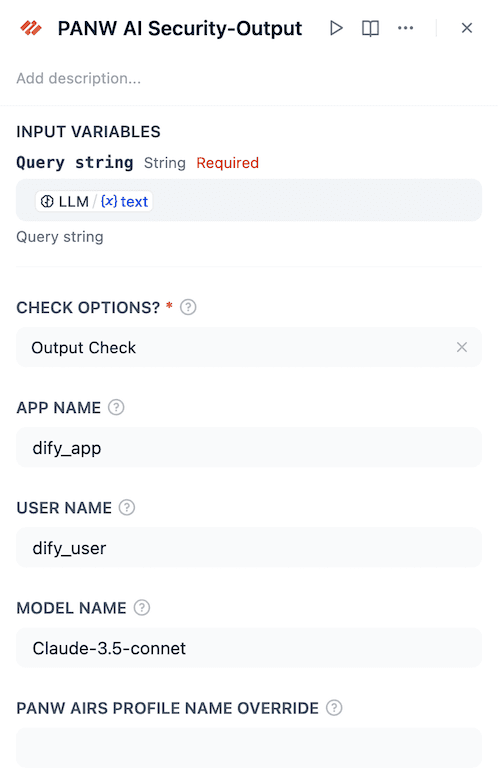Image resolution: width=498 pixels, height=784 pixels.
Task: Select the LLM / text variable tag
Action: point(94,202)
